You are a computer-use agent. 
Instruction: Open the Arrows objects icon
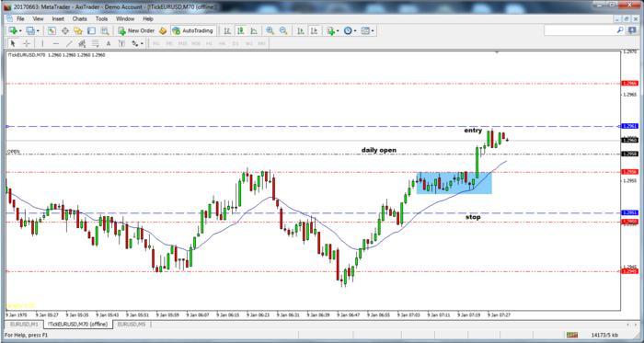coord(134,43)
